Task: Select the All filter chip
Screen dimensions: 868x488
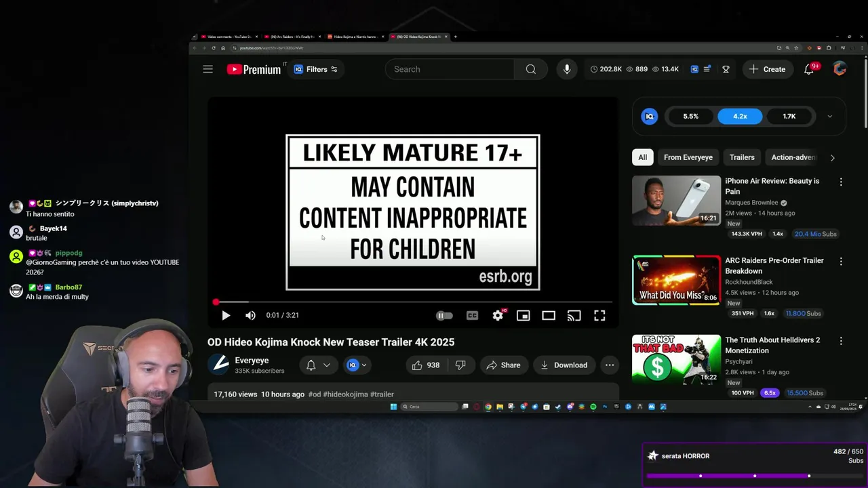Action: point(642,157)
